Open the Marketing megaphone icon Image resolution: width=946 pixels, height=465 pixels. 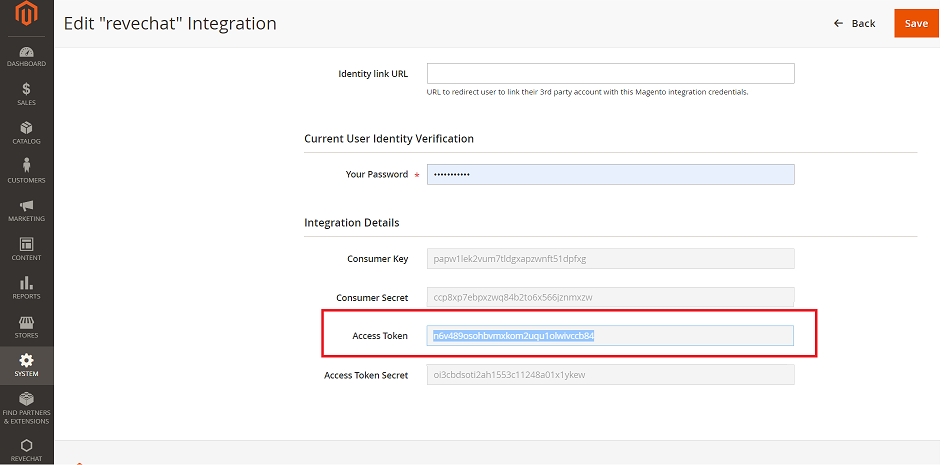coord(26,205)
